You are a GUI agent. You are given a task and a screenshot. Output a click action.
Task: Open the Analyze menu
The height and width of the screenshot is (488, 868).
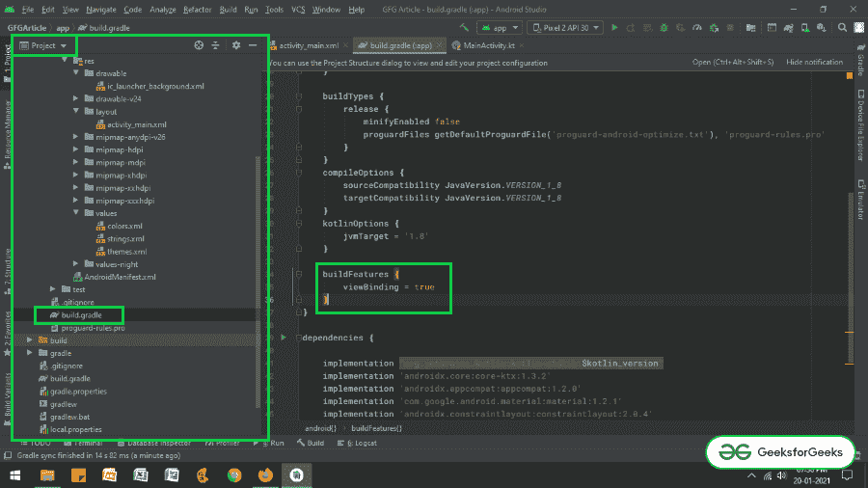click(x=162, y=10)
